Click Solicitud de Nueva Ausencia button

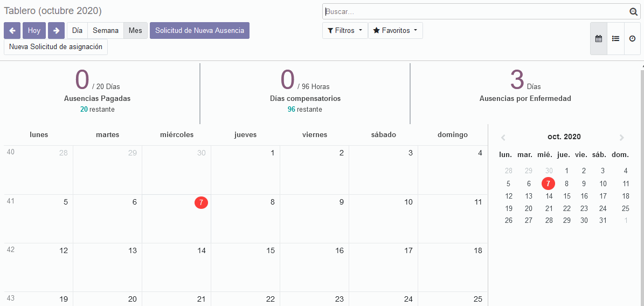tap(199, 31)
